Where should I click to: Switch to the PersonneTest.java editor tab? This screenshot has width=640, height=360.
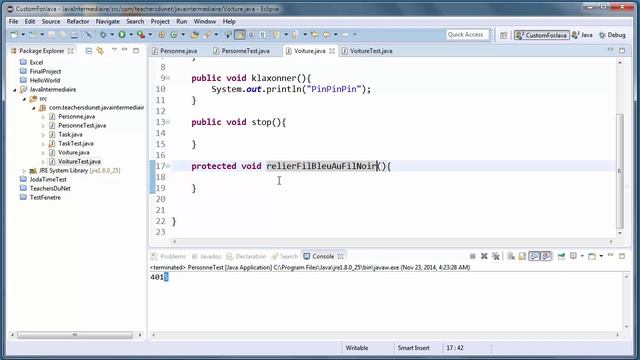pyautogui.click(x=245, y=51)
